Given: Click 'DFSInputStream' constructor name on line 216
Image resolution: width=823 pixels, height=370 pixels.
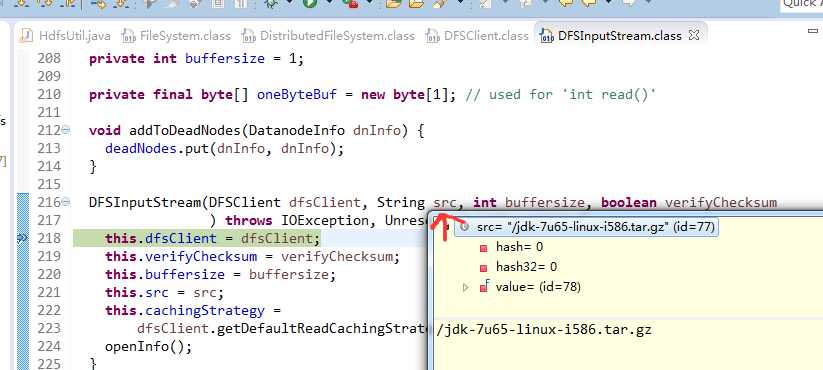Looking at the screenshot, I should coord(145,203).
